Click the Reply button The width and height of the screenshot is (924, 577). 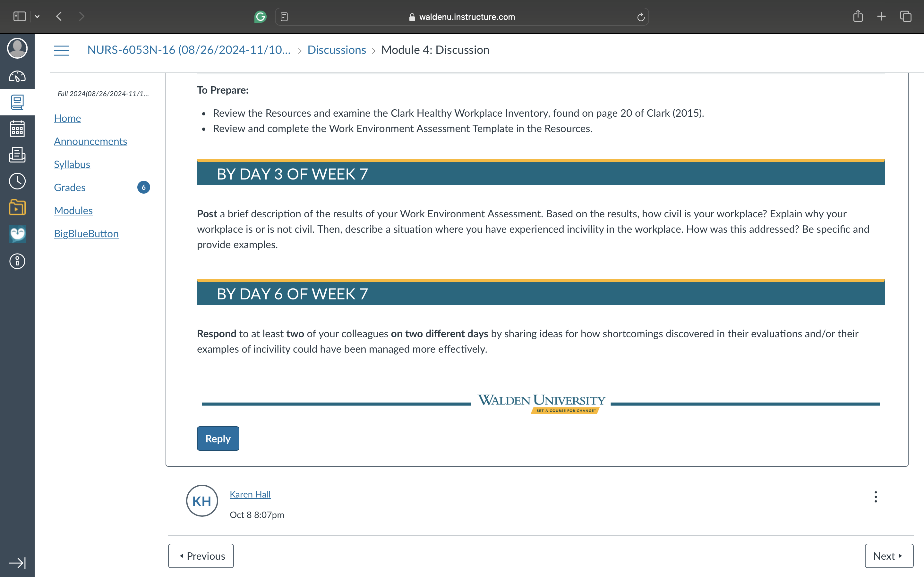pyautogui.click(x=218, y=439)
